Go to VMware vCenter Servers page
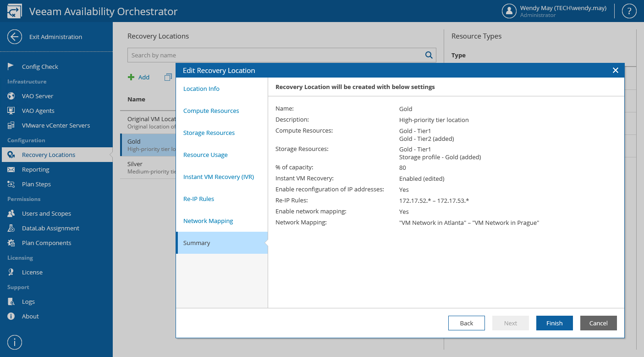The image size is (644, 357). [55, 125]
